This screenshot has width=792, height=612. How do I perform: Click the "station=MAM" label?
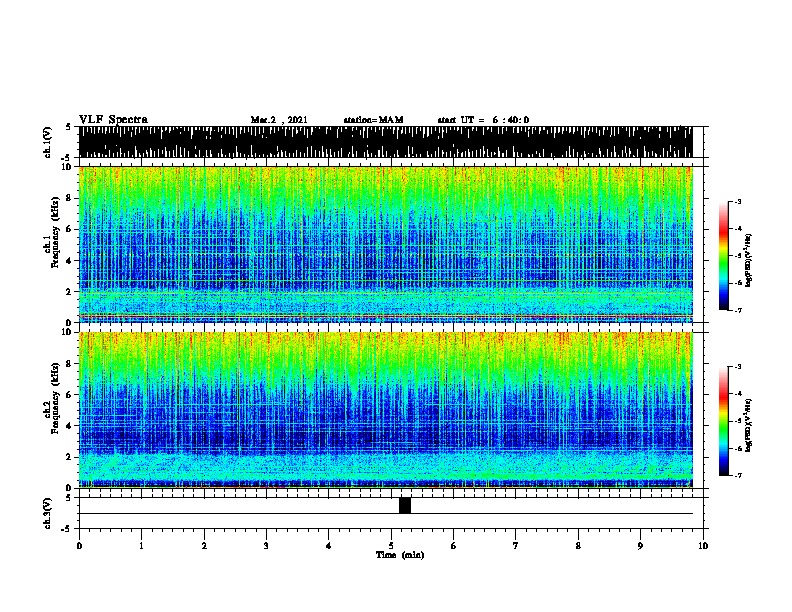pyautogui.click(x=373, y=120)
